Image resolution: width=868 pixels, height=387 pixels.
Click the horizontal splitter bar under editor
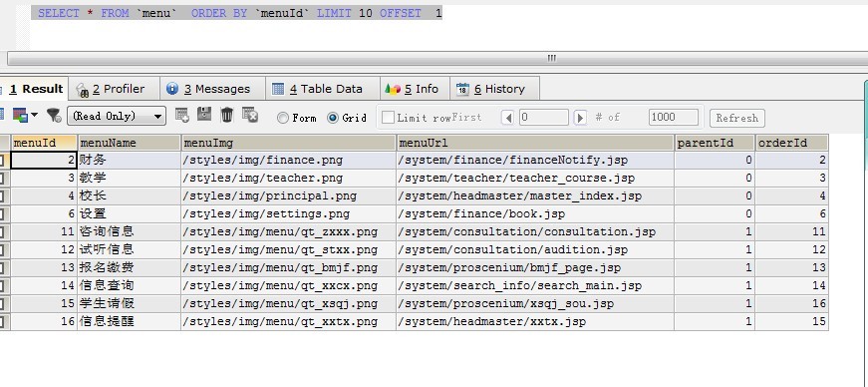(434, 58)
